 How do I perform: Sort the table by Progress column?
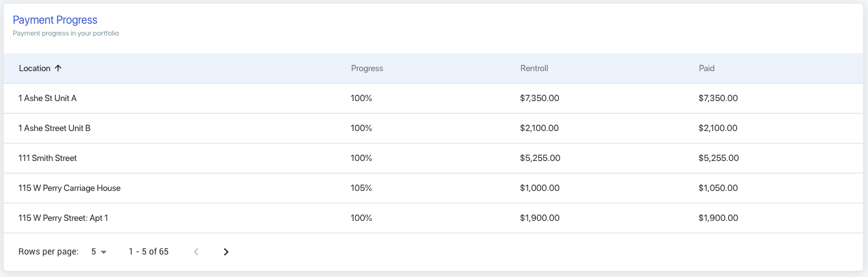pos(367,69)
